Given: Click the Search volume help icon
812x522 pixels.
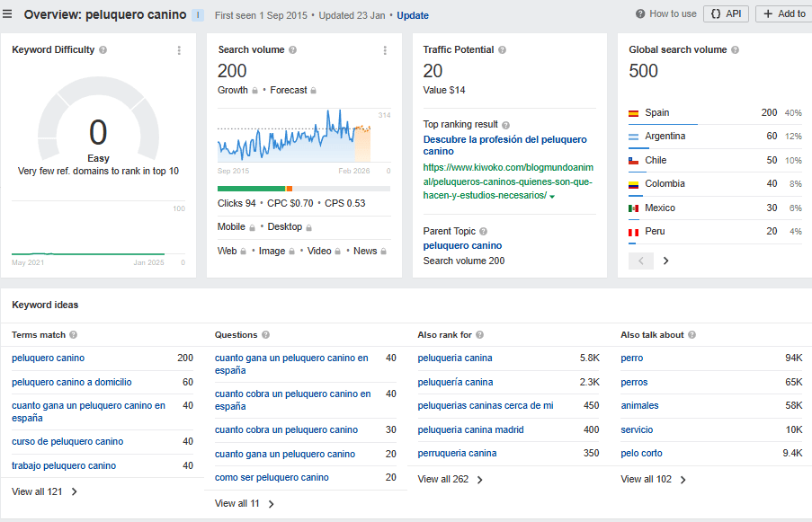Looking at the screenshot, I should tap(293, 50).
